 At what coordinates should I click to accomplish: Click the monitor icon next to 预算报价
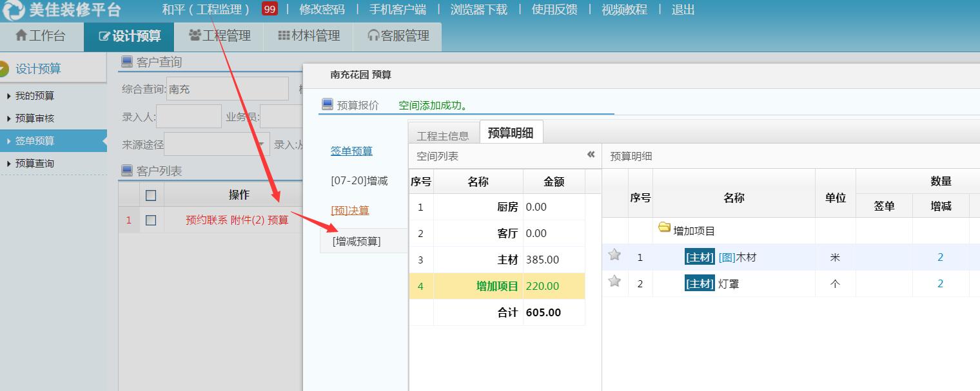tap(328, 103)
